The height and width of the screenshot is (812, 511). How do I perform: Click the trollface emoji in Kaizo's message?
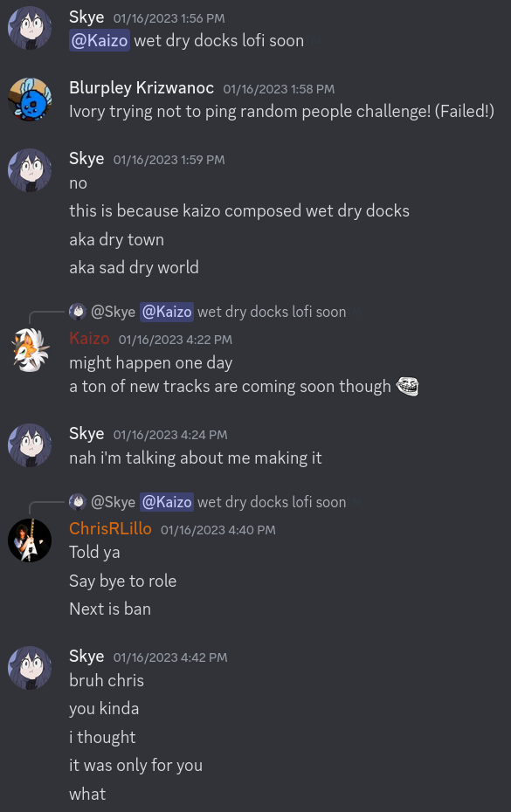pyautogui.click(x=407, y=386)
